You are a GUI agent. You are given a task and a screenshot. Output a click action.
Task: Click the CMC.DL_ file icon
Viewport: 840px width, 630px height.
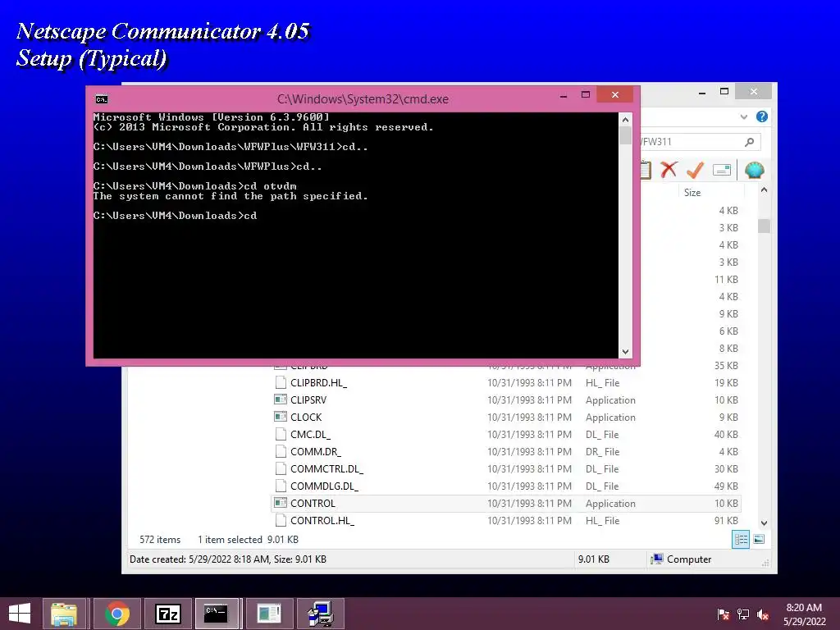coord(281,434)
